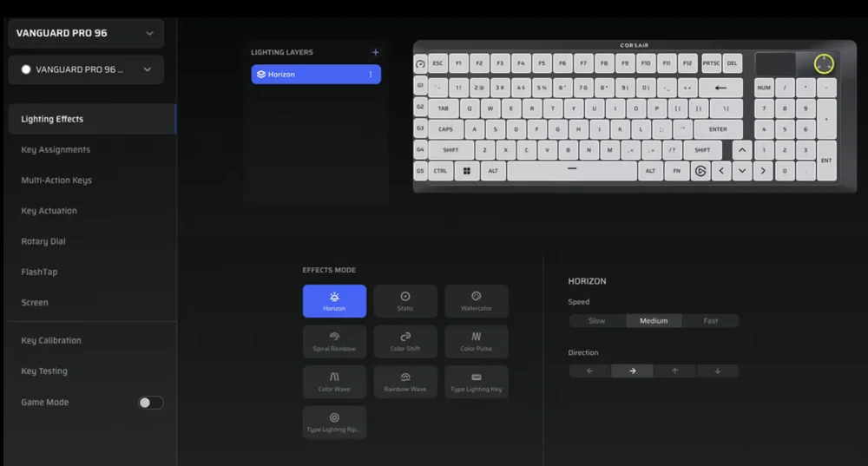This screenshot has height=466, width=868.
Task: Choose the Rainbow Wave effect
Action: tap(405, 382)
